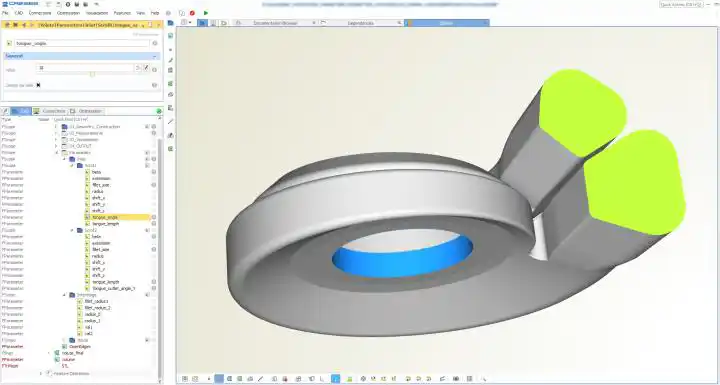This screenshot has height=385, width=720.
Task: Open the View menu
Action: [x=141, y=13]
